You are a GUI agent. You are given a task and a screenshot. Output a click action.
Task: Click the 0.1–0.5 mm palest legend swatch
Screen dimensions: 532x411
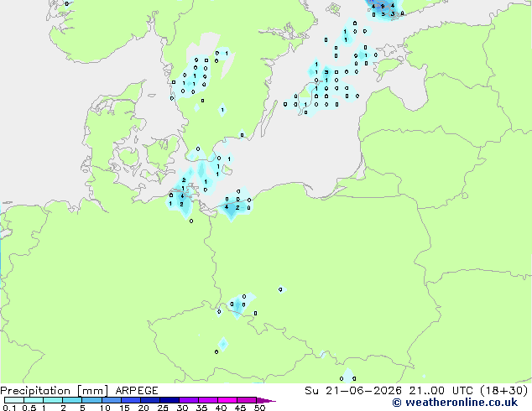[x=14, y=400]
